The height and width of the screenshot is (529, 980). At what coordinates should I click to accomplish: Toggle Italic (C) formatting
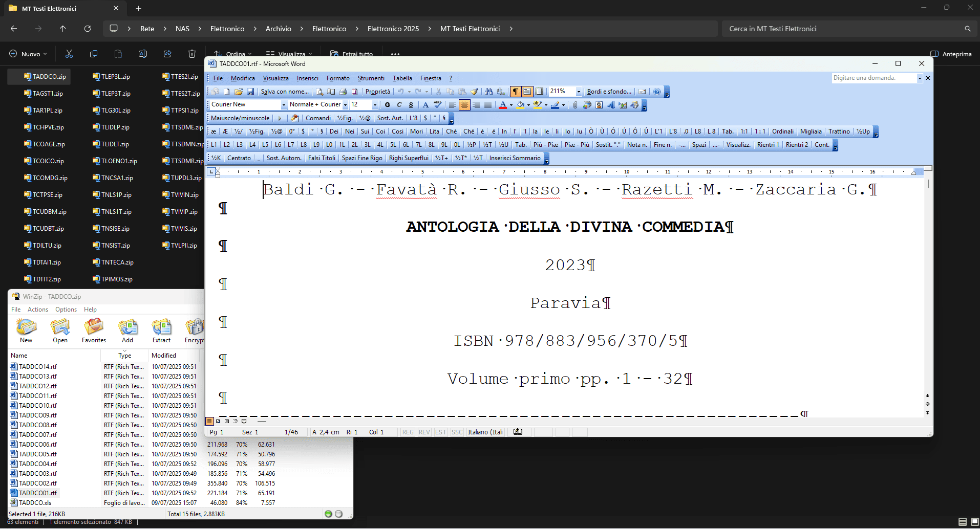coord(399,105)
